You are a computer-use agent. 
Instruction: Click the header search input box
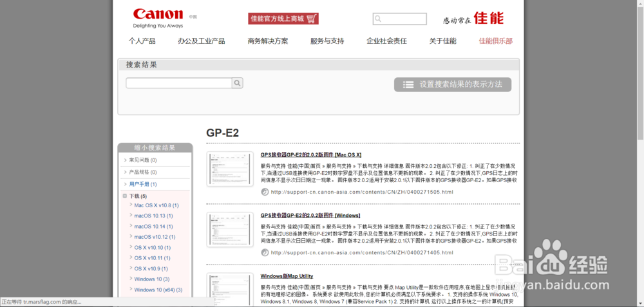[x=400, y=19]
